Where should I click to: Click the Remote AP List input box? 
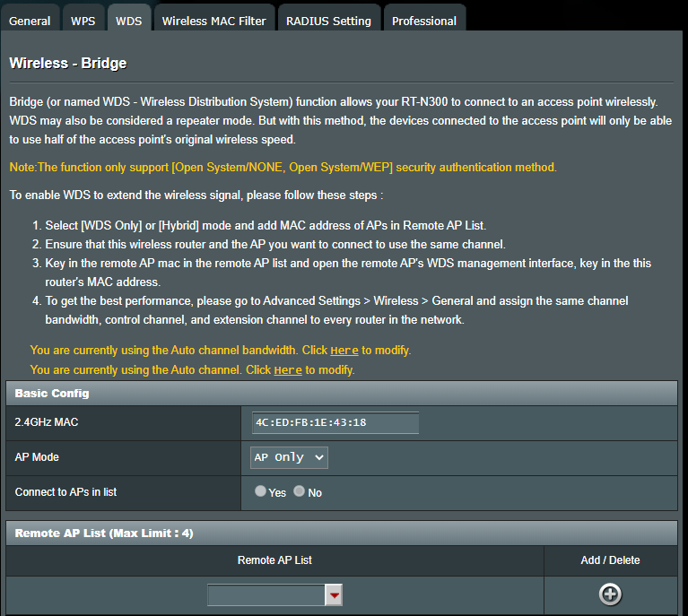pos(266,595)
